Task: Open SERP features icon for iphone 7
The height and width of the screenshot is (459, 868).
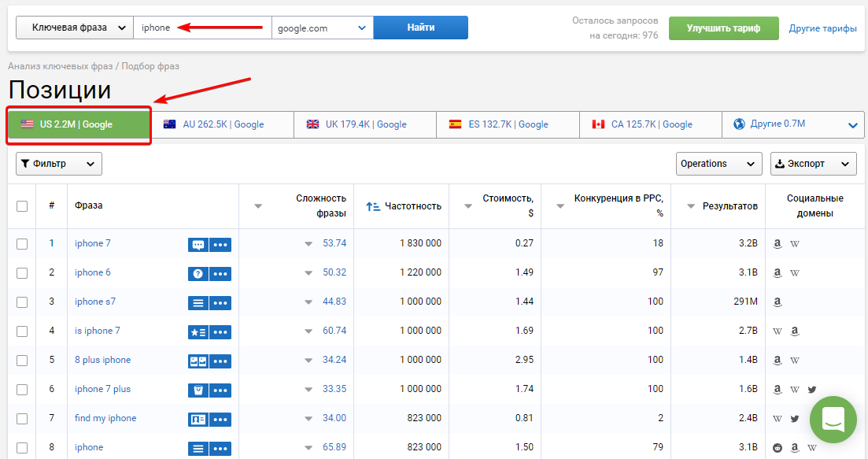Action: (x=198, y=245)
